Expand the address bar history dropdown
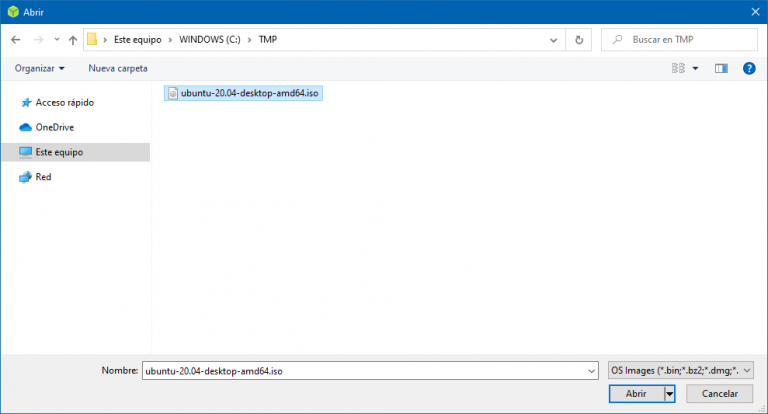768x414 pixels. tap(554, 39)
